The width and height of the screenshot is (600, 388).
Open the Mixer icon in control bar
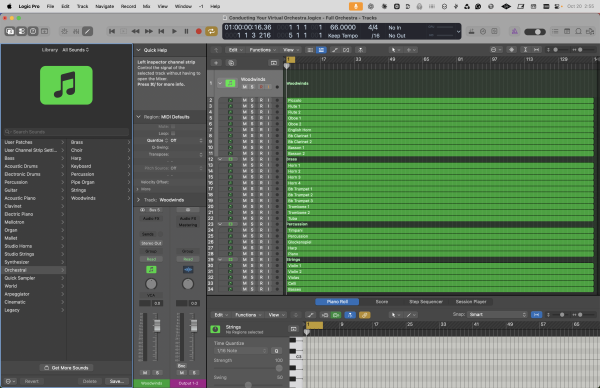(x=76, y=31)
